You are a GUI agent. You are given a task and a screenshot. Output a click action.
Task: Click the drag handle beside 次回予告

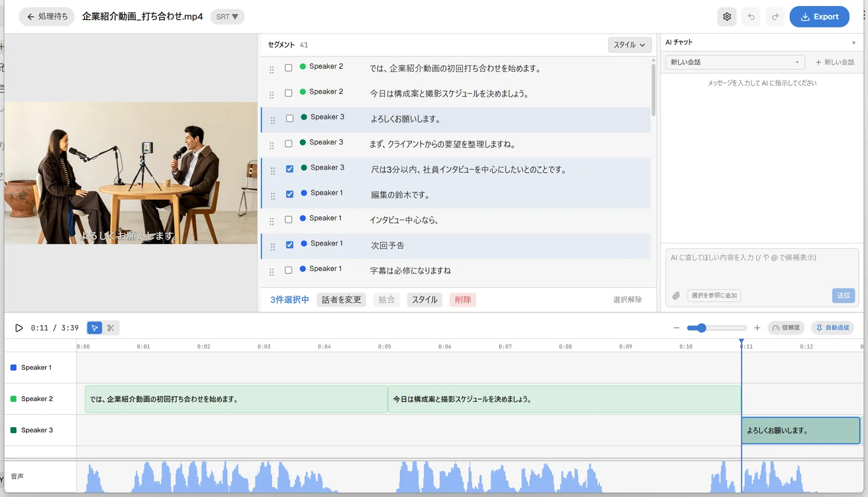click(x=272, y=247)
